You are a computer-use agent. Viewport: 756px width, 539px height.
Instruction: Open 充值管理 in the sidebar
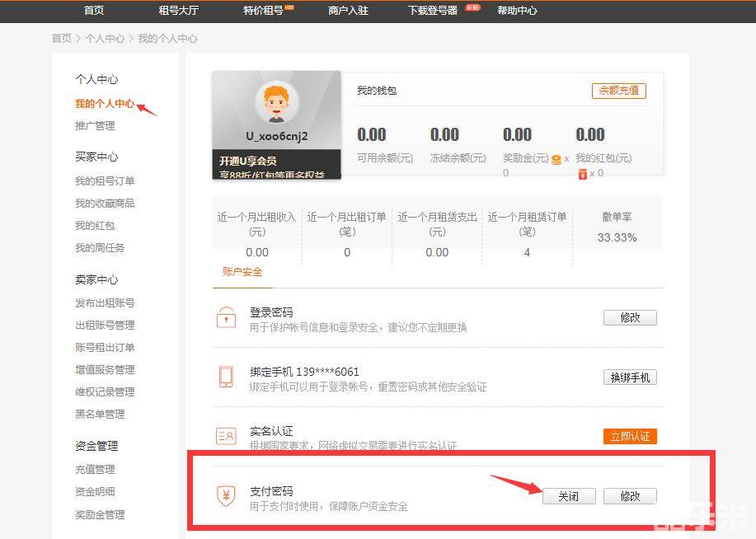(x=95, y=469)
